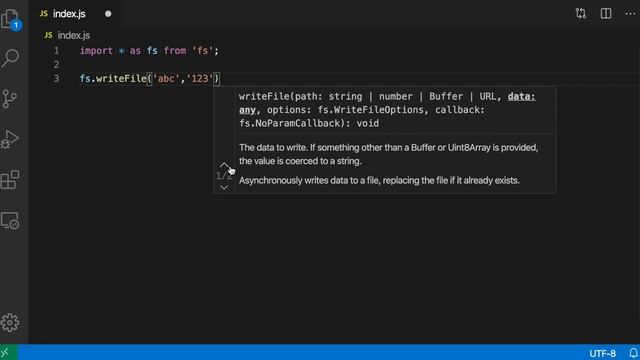Open the Explorer view in activity bar
Screen dimensions: 640x360
click(10, 18)
